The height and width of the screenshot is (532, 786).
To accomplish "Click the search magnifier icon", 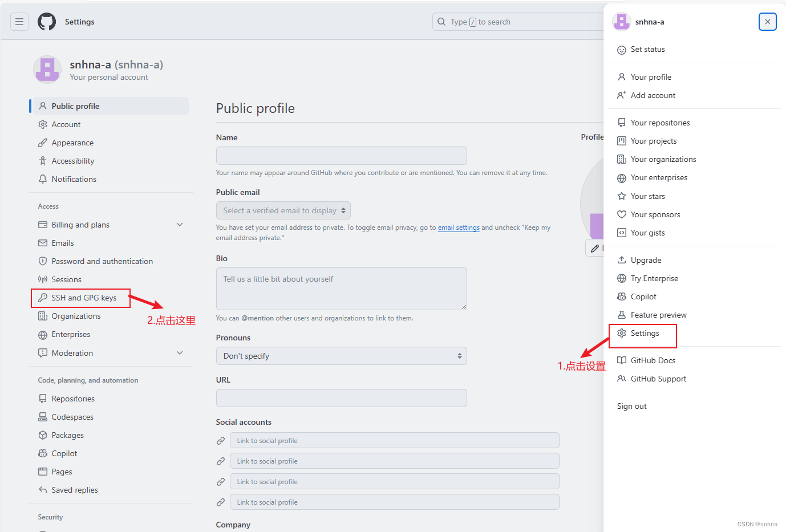I will pos(441,22).
